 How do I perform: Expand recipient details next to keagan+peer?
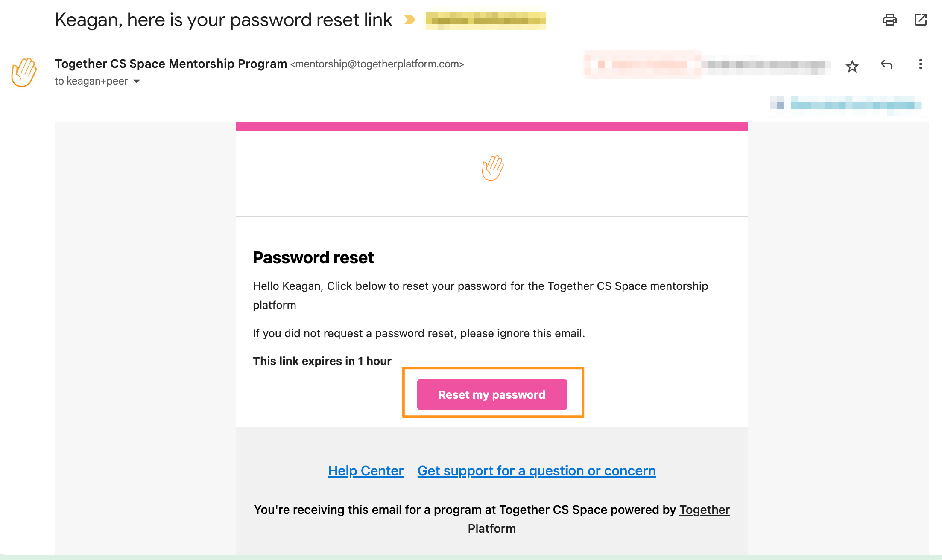(x=137, y=81)
